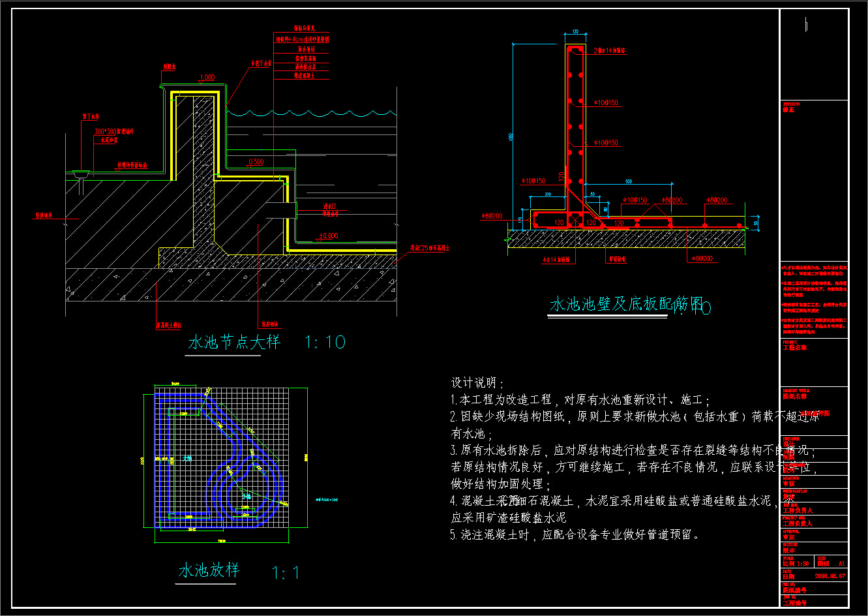Image resolution: width=868 pixels, height=616 pixels.
Task: Click design note 5 about 浇注混凝土时
Action: [x=578, y=535]
